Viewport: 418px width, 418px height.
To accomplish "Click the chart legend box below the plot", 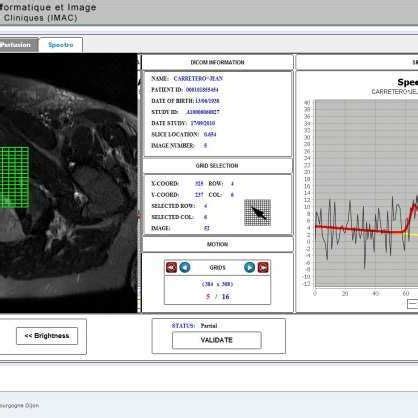I will point(413,304).
